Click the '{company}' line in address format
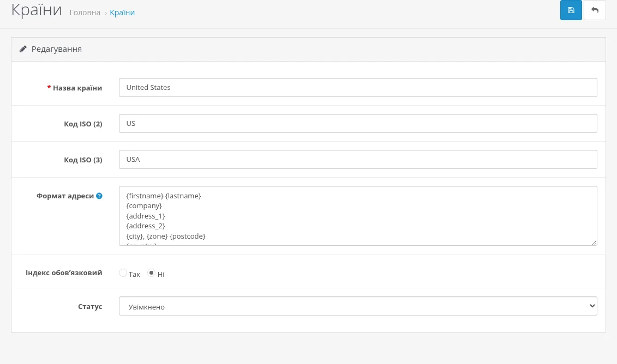This screenshot has width=617, height=364. click(144, 205)
